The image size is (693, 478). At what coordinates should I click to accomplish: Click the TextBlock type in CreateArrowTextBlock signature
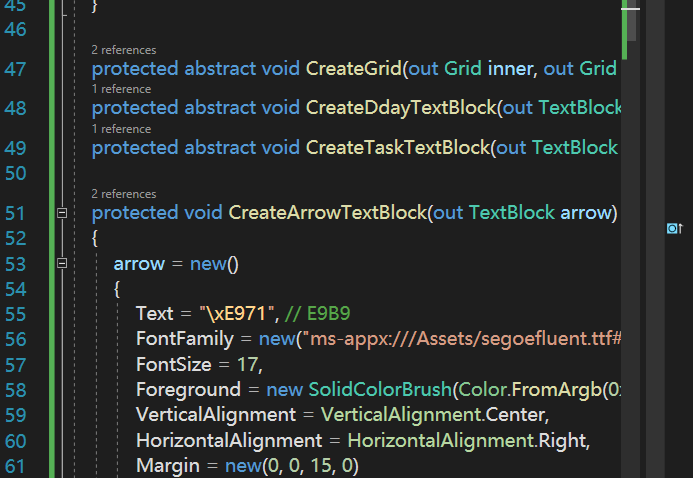tap(512, 213)
